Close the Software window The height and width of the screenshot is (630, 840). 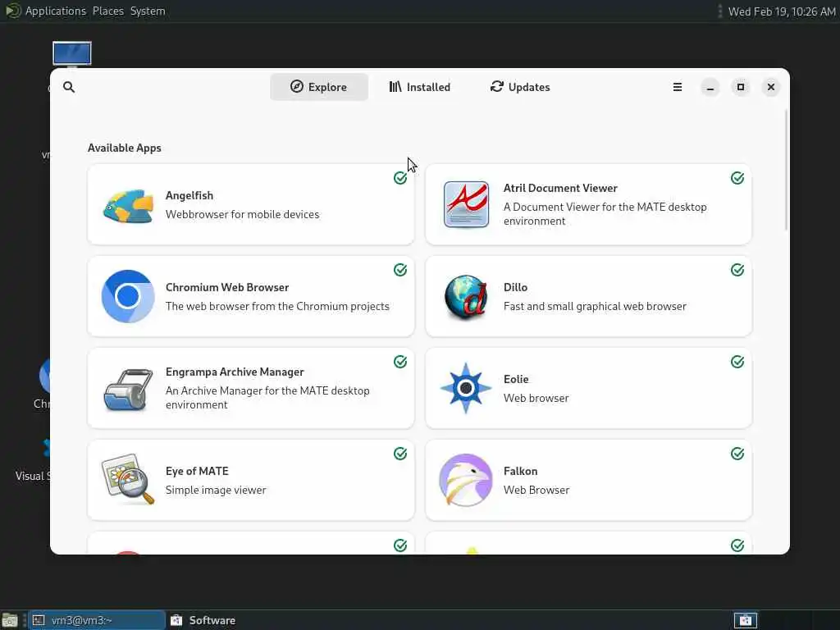click(771, 87)
